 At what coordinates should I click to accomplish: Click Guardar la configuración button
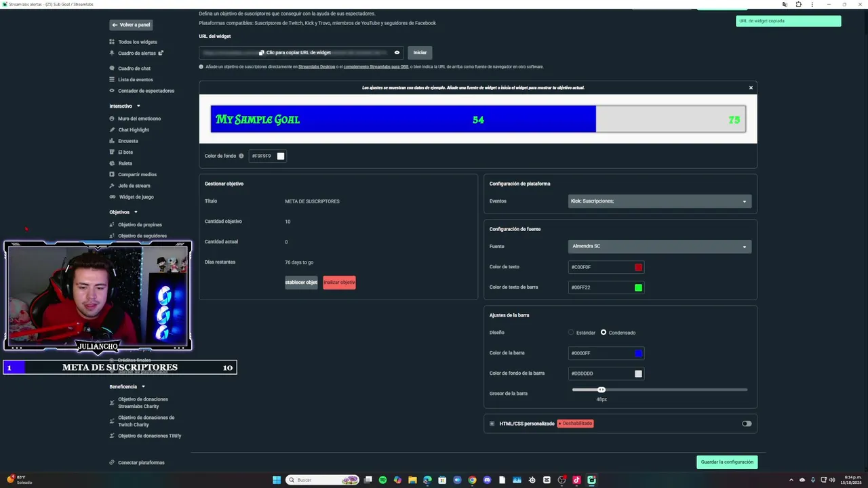727,462
